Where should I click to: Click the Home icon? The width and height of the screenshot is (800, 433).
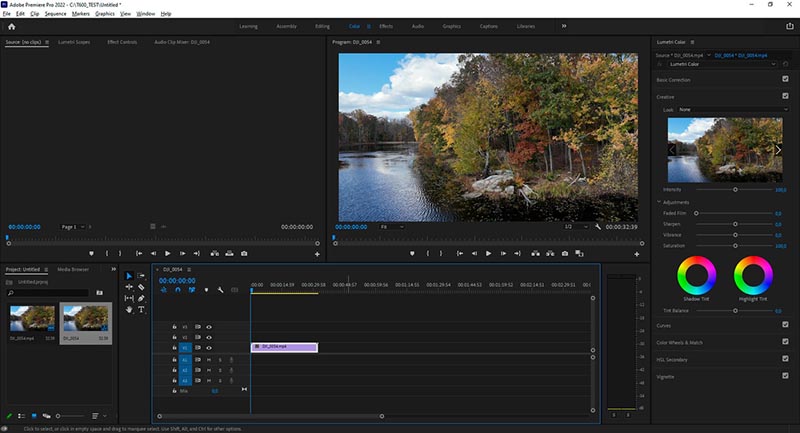point(11,26)
